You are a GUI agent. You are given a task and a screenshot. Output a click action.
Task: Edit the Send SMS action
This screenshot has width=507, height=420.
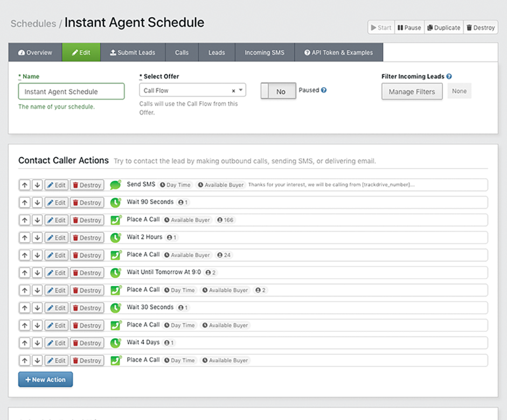point(57,185)
